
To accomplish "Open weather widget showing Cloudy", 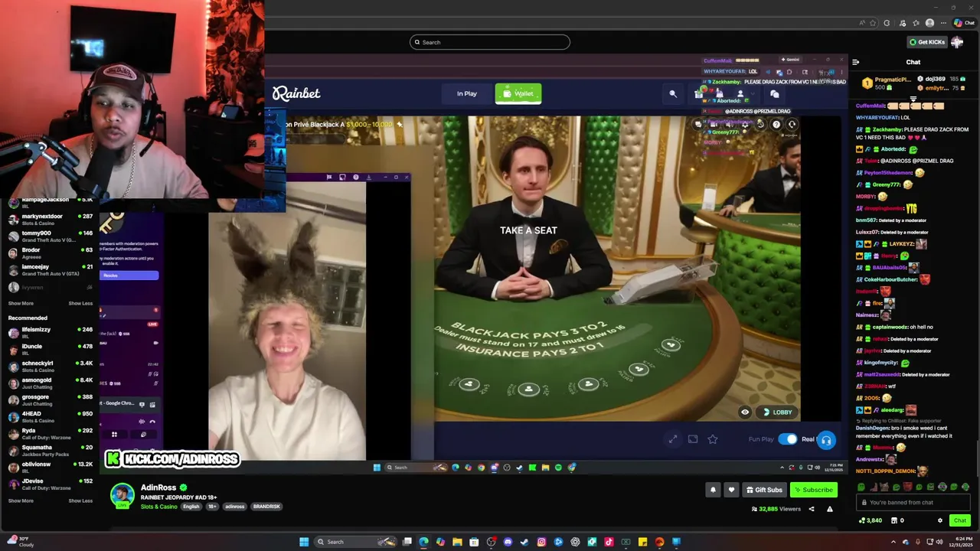I will coord(21,541).
